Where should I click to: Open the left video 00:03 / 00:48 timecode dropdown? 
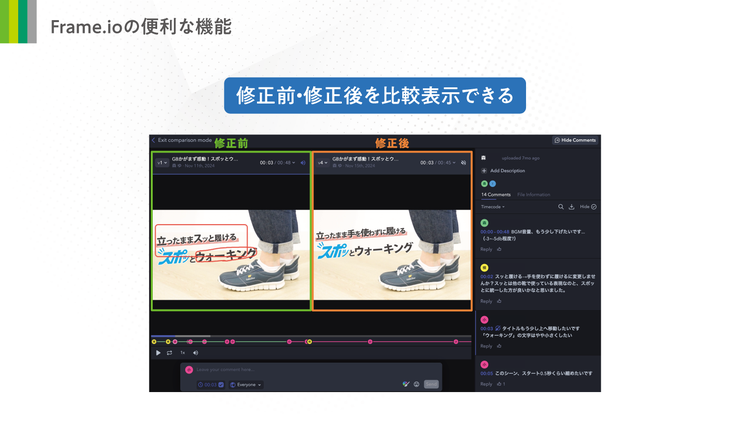[x=277, y=163]
